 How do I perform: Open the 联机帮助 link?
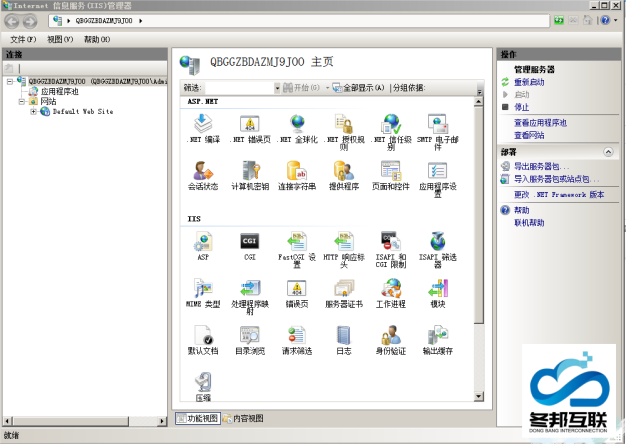point(529,223)
